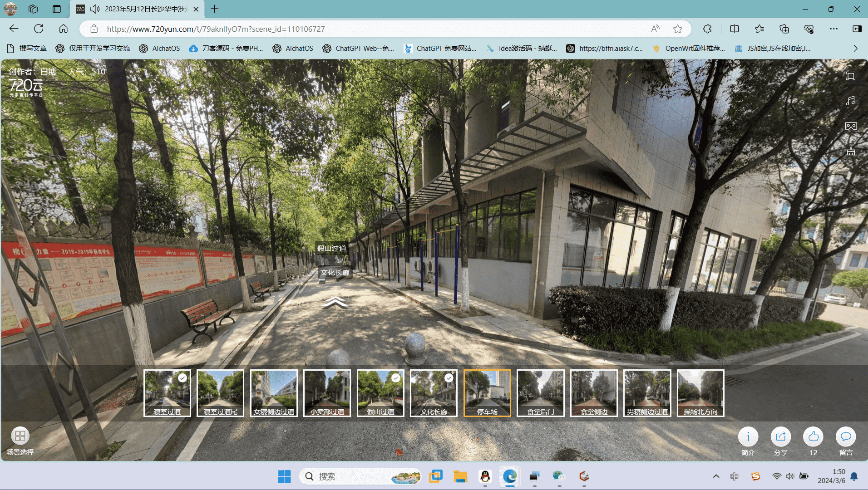The height and width of the screenshot is (490, 868).
Task: Toggle the 场景选择 scene selector
Action: (20, 436)
